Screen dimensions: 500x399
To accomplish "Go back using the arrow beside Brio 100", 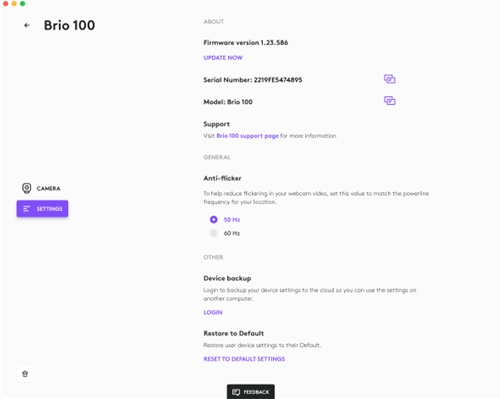I will pos(27,25).
